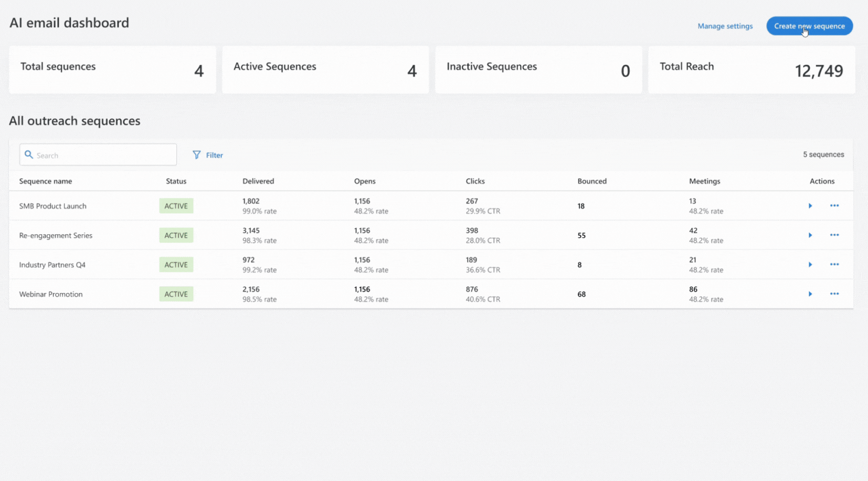
Task: Click the Filter funnel icon
Action: 196,155
